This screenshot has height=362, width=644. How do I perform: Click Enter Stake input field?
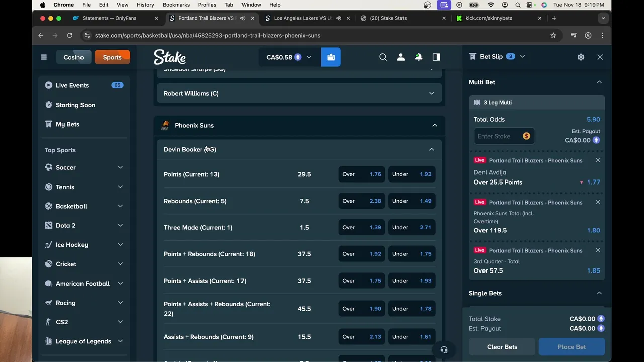coord(504,136)
